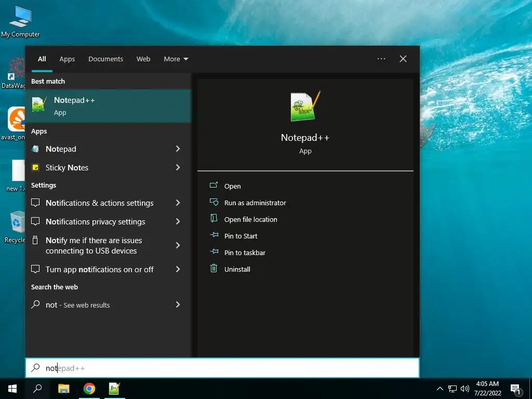Click the web search magnifier icon beside 'not'
Viewport: 532px width, 399px height.
point(35,304)
